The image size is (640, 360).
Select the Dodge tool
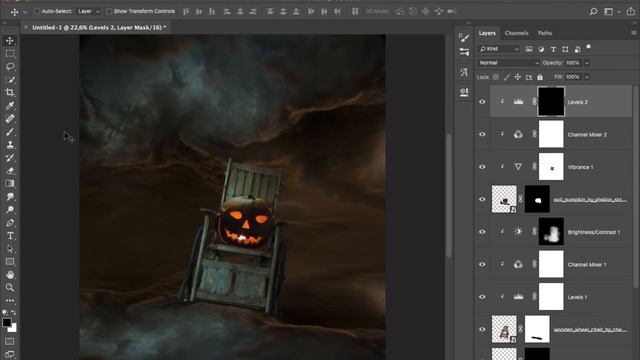pos(10,210)
